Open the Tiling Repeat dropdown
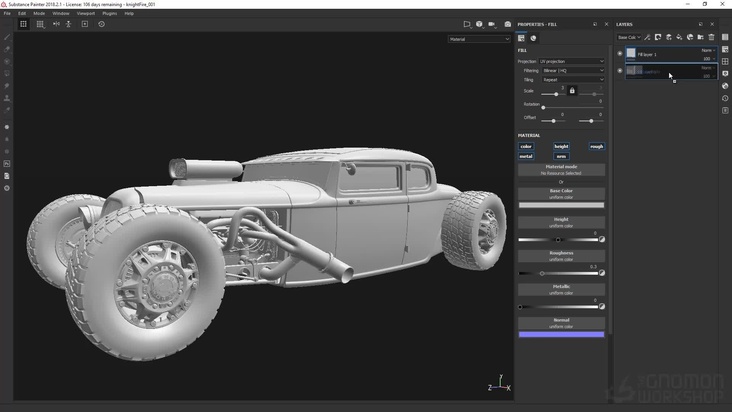 click(573, 80)
